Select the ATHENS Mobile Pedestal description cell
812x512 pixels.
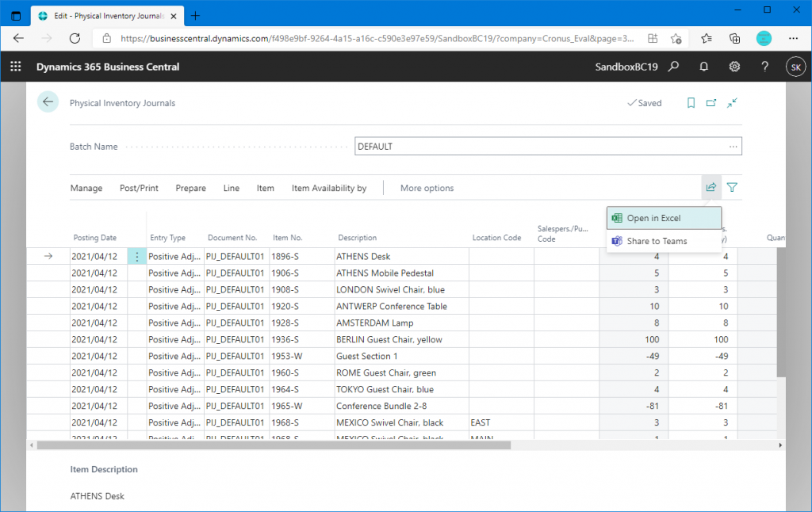[x=402, y=273]
